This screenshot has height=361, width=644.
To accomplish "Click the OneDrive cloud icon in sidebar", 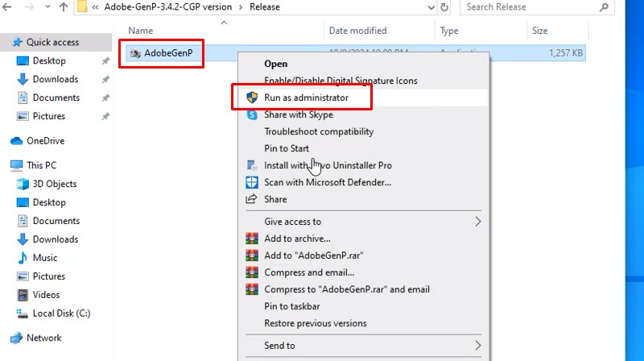I will 16,140.
